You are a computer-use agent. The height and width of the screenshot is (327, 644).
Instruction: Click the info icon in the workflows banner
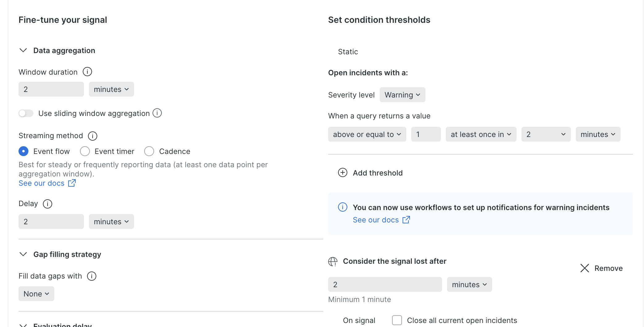click(342, 207)
